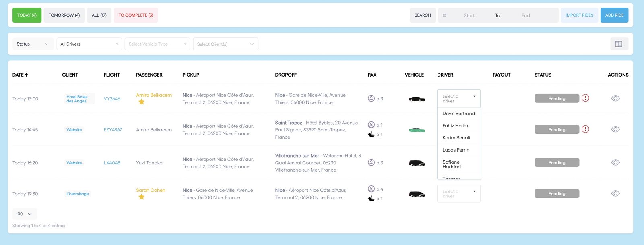Click passenger name Yuki Tanaka

tap(149, 163)
